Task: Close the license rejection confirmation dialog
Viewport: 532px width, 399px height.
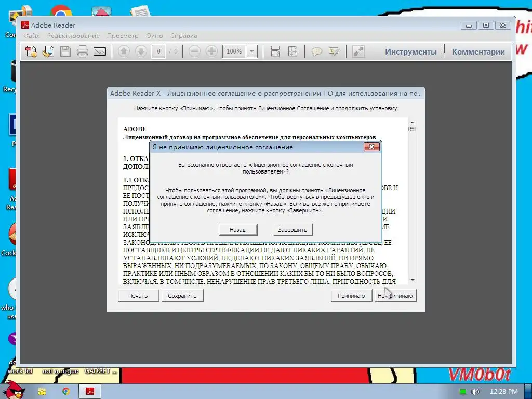Action: [x=371, y=147]
